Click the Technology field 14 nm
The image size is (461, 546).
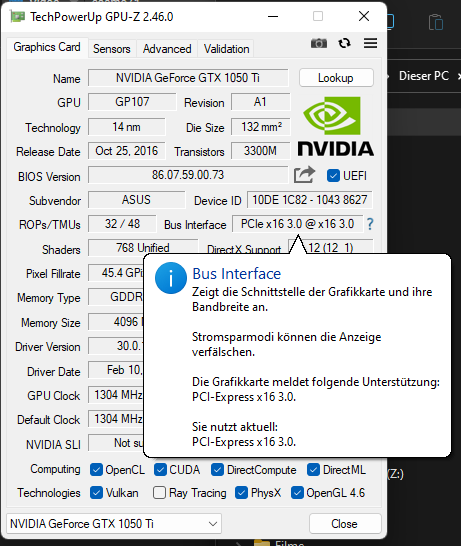[x=126, y=127]
